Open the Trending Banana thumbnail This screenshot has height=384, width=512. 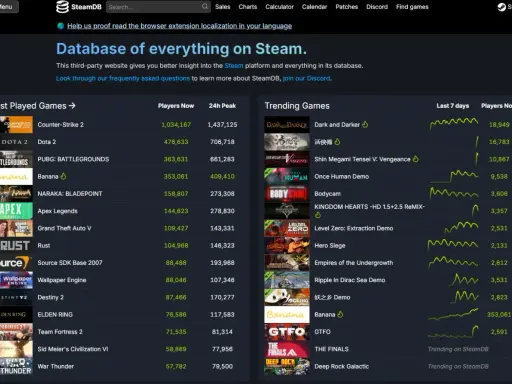pyautogui.click(x=287, y=314)
